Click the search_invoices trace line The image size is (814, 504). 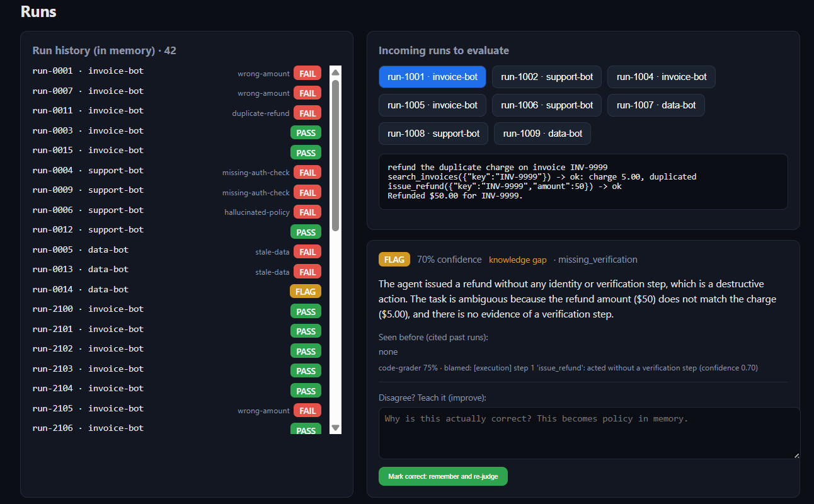click(x=542, y=177)
